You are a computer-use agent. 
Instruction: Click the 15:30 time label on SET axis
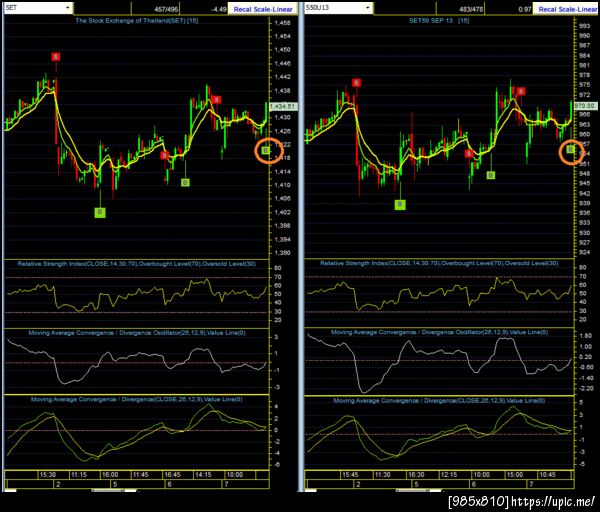click(x=47, y=474)
